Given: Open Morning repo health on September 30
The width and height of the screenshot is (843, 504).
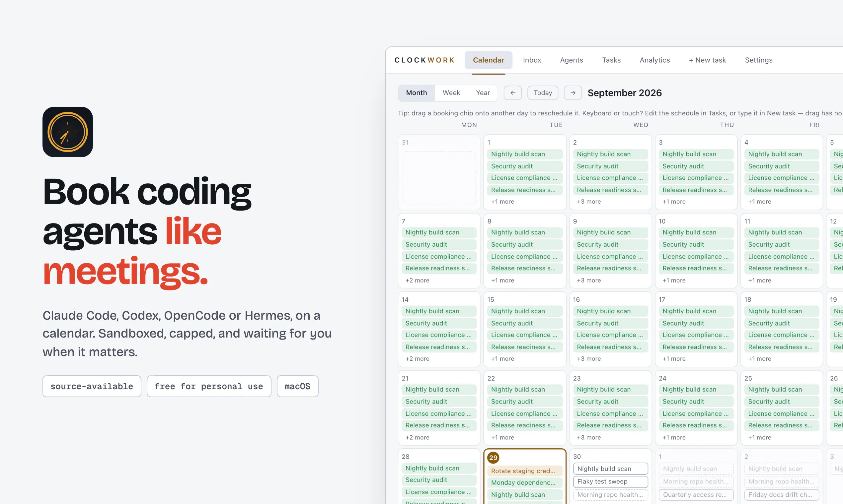Looking at the screenshot, I should pos(610,495).
